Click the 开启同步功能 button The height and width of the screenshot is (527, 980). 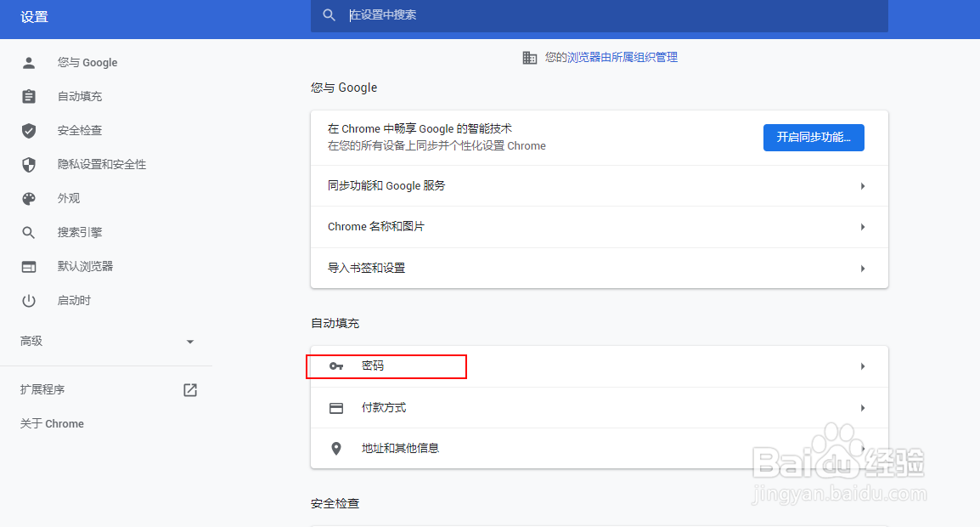813,137
